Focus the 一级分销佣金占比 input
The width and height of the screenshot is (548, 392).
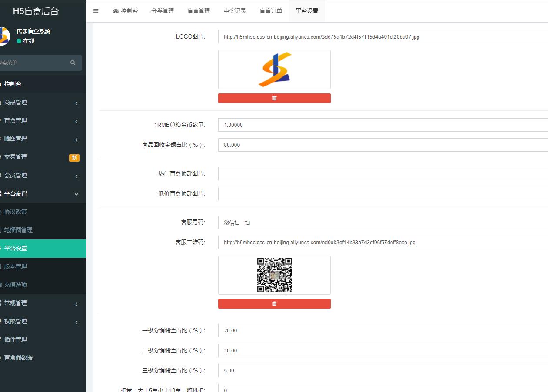(383, 331)
